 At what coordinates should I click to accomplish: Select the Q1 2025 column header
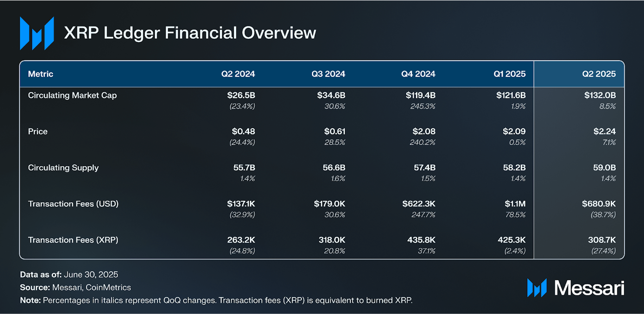[509, 74]
